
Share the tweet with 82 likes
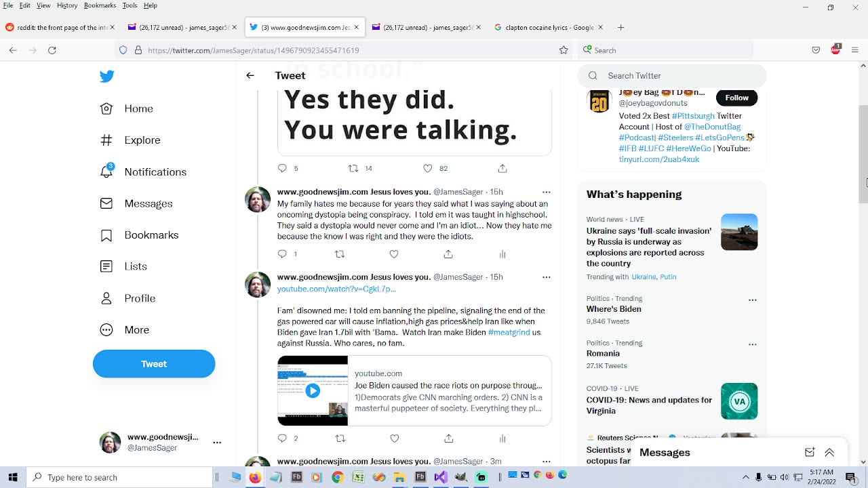click(502, 168)
